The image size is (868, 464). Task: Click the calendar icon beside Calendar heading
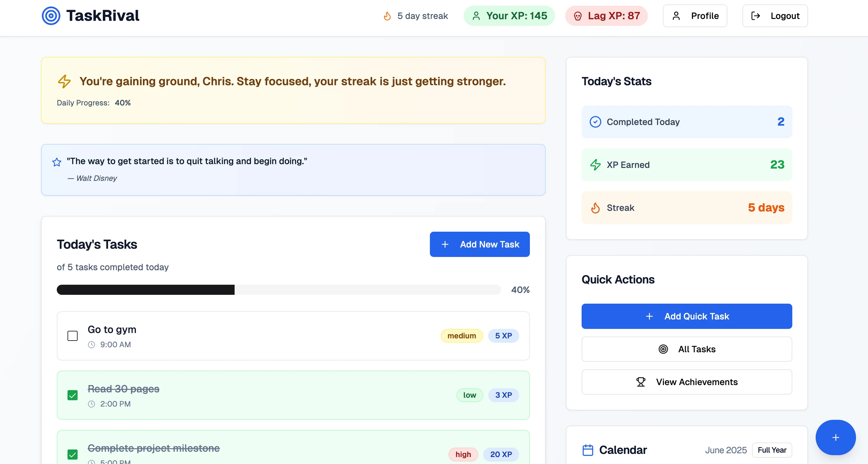tap(588, 450)
